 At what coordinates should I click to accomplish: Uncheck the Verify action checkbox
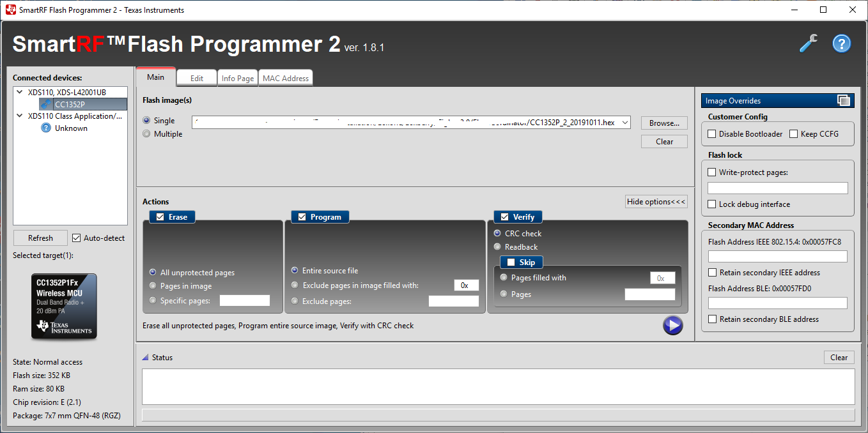tap(504, 217)
